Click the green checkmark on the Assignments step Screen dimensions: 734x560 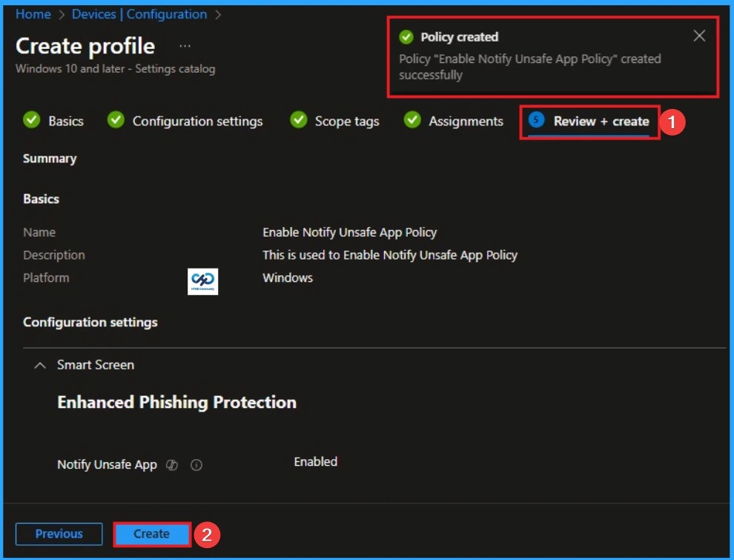(411, 120)
